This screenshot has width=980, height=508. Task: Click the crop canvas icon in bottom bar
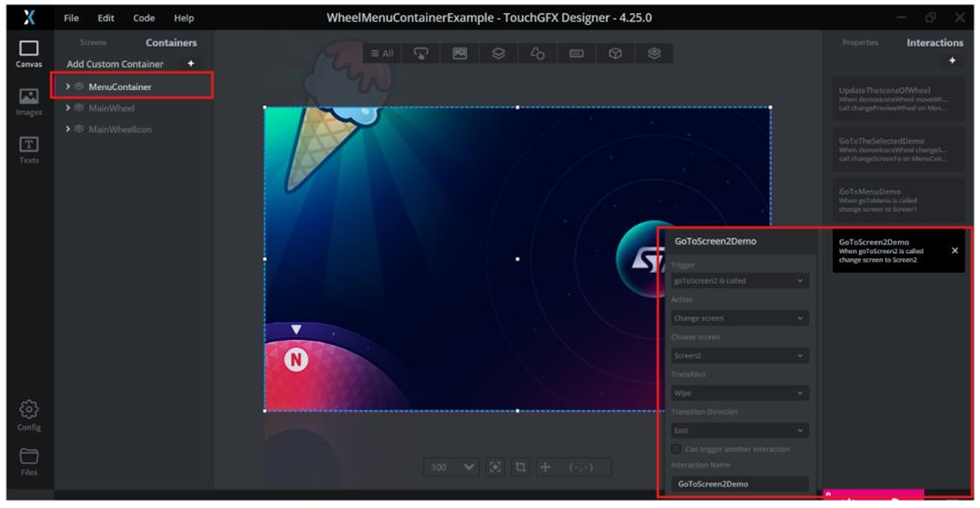point(520,467)
